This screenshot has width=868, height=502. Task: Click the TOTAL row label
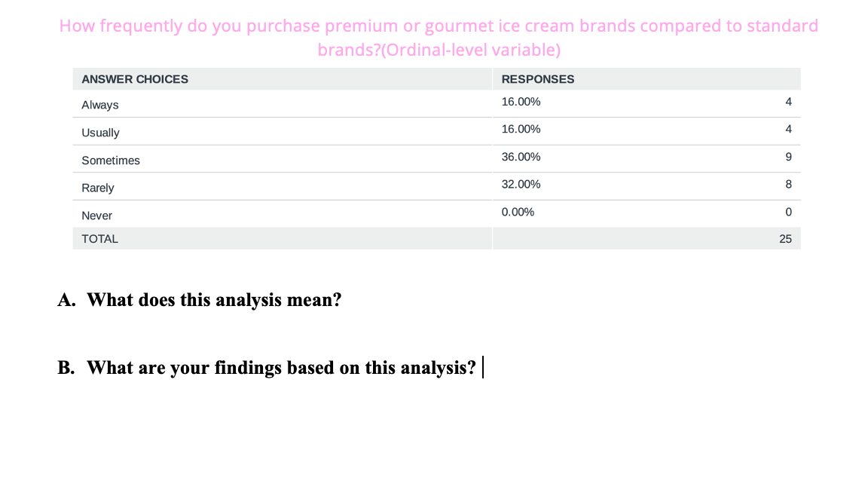(99, 239)
